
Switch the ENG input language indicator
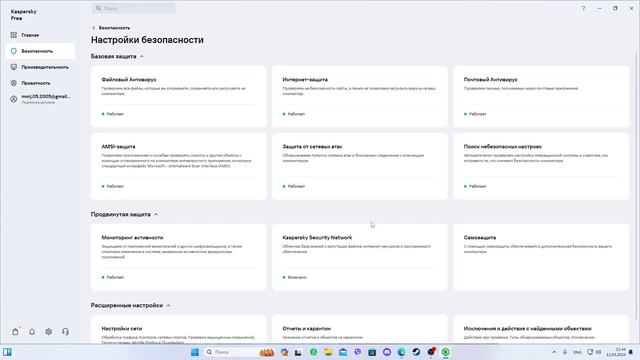[x=578, y=352]
